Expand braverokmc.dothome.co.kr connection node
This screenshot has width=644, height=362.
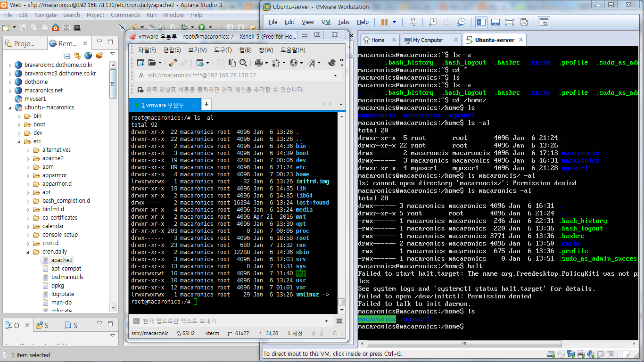pyautogui.click(x=10, y=65)
